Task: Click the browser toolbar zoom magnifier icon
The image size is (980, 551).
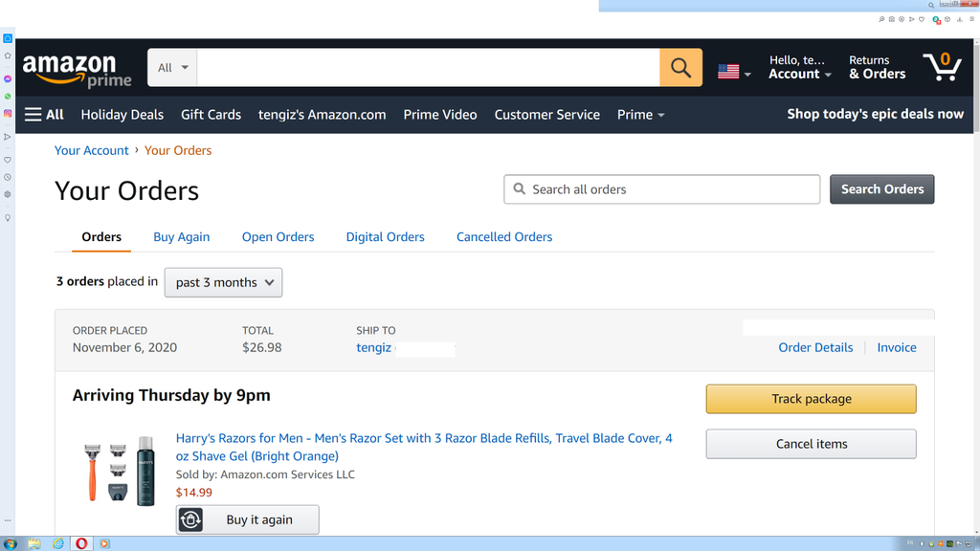Action: click(x=881, y=19)
